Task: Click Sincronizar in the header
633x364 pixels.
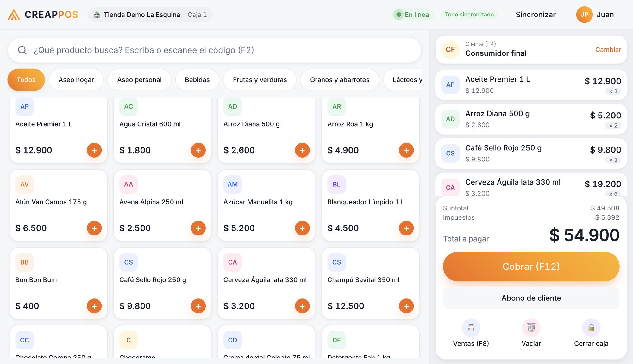Action: click(x=536, y=15)
